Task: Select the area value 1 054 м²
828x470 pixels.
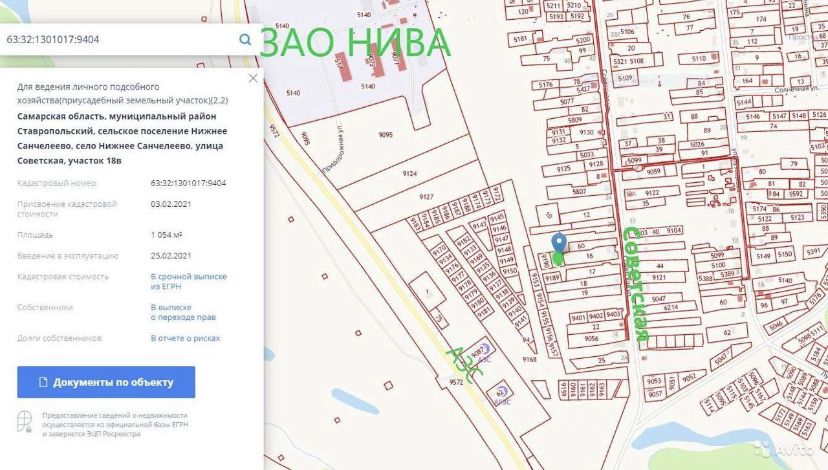Action: coord(166,234)
